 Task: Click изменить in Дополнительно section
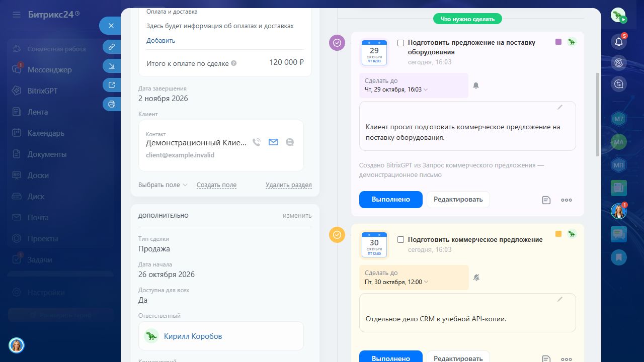coord(297,216)
